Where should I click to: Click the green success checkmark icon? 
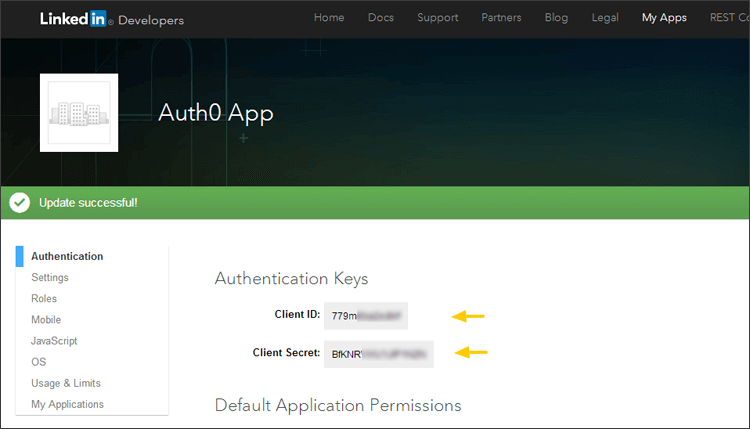click(19, 203)
